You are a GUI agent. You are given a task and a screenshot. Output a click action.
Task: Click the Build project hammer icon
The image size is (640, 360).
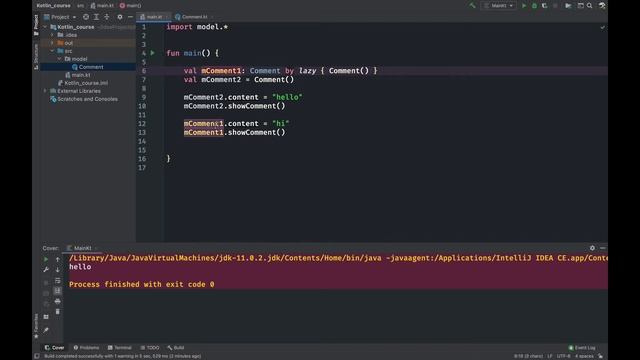pos(472,6)
